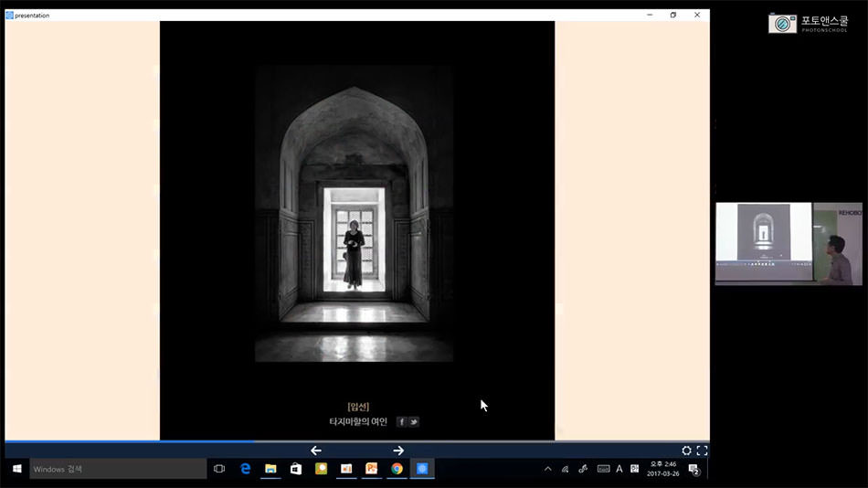Image resolution: width=868 pixels, height=488 pixels.
Task: Open clock showing 2017-03-26
Action: [x=662, y=469]
